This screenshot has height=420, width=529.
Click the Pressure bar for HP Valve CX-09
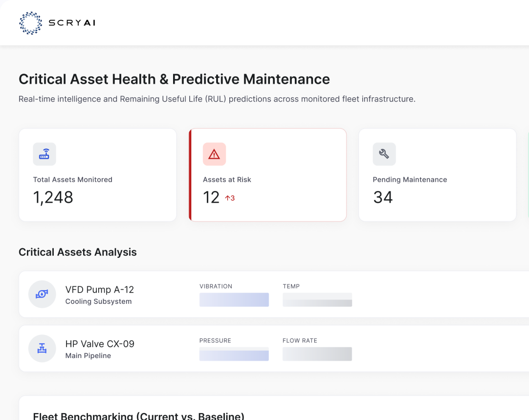pyautogui.click(x=234, y=354)
